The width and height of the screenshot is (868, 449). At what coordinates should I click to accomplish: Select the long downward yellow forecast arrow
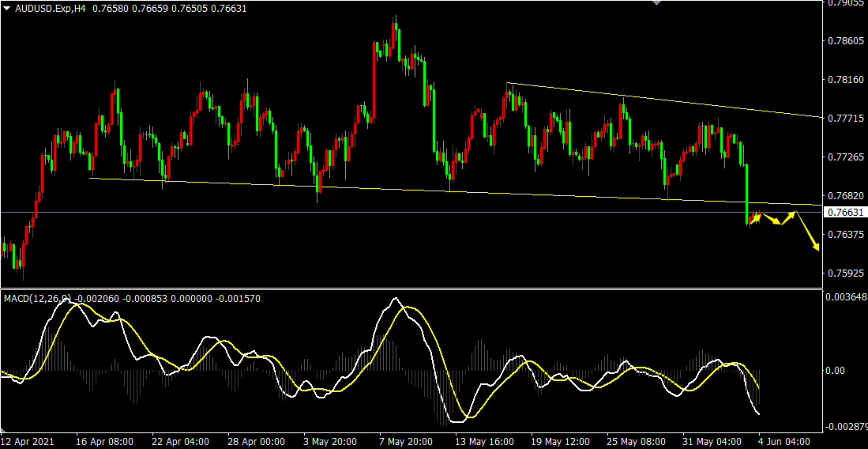(x=808, y=231)
